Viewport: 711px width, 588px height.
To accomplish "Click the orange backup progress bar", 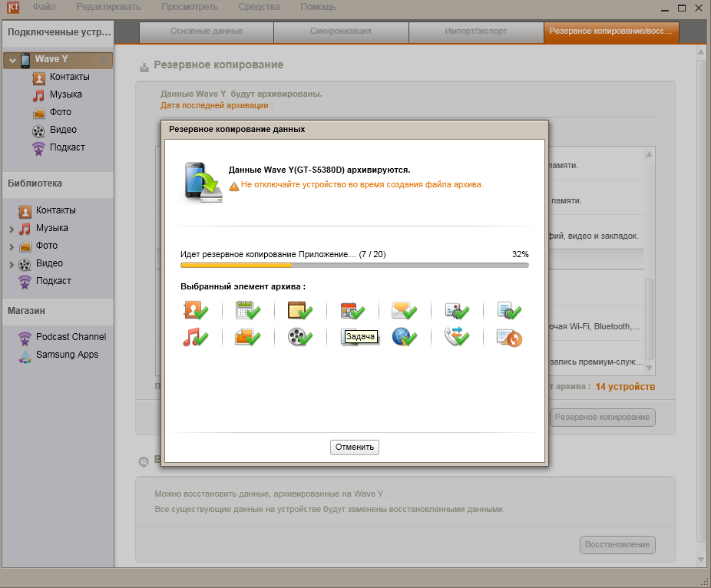I will pyautogui.click(x=355, y=265).
